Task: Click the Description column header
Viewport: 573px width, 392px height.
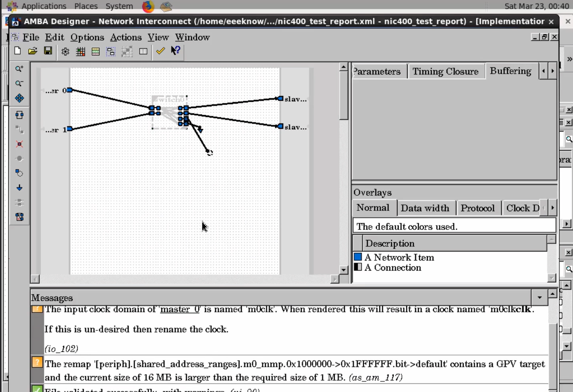Action: click(x=454, y=243)
